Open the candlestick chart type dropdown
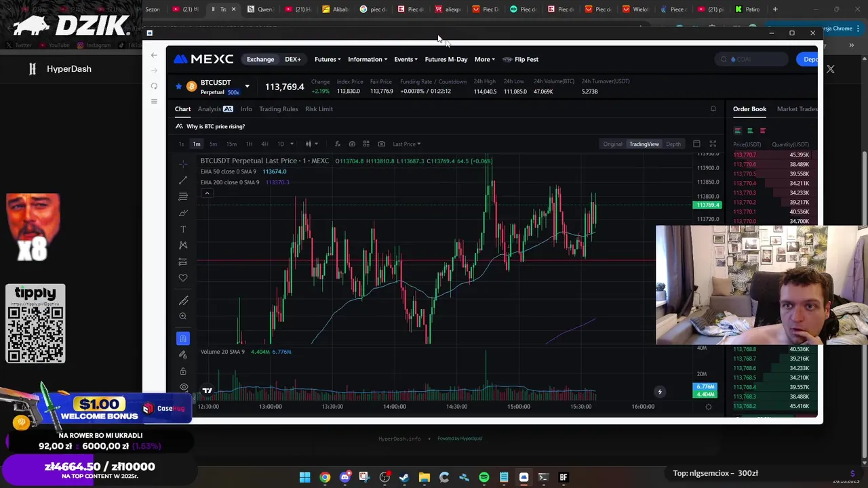This screenshot has width=868, height=488. 312,144
